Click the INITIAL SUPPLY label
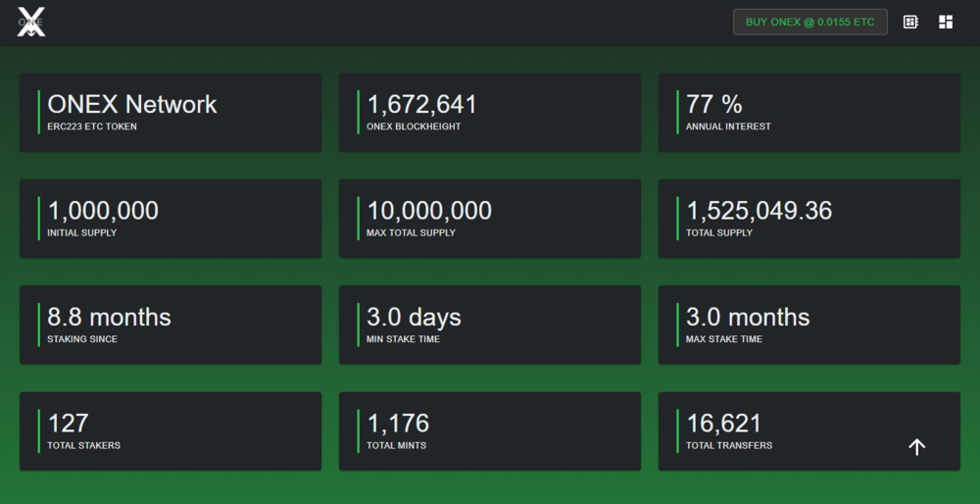Viewport: 980px width, 504px height. coord(82,233)
